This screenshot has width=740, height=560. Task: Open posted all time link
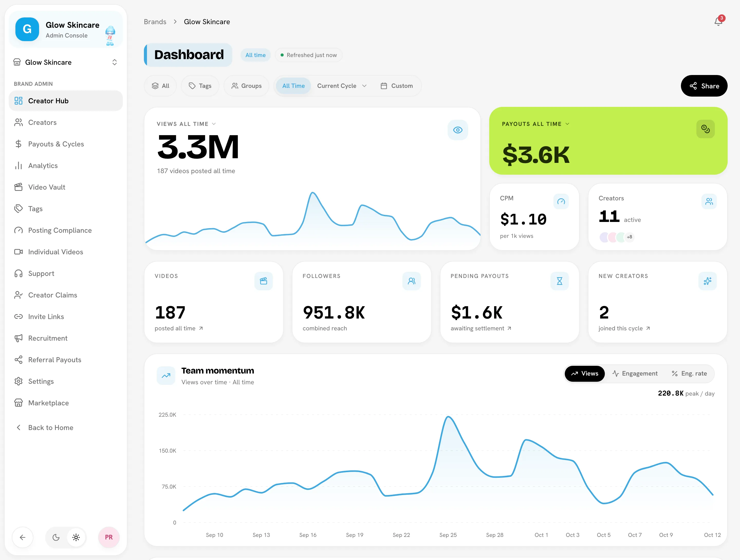[x=179, y=329]
